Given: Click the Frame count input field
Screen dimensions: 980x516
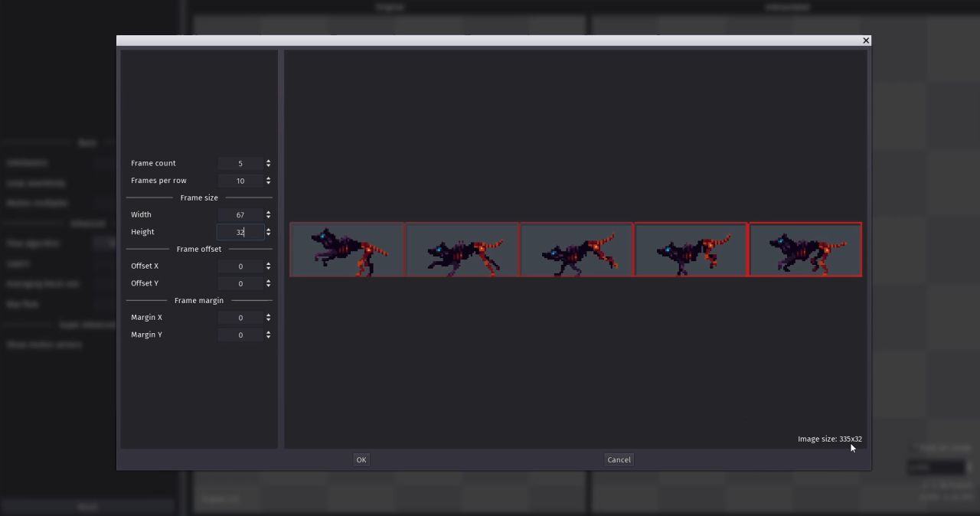Looking at the screenshot, I should coord(240,163).
